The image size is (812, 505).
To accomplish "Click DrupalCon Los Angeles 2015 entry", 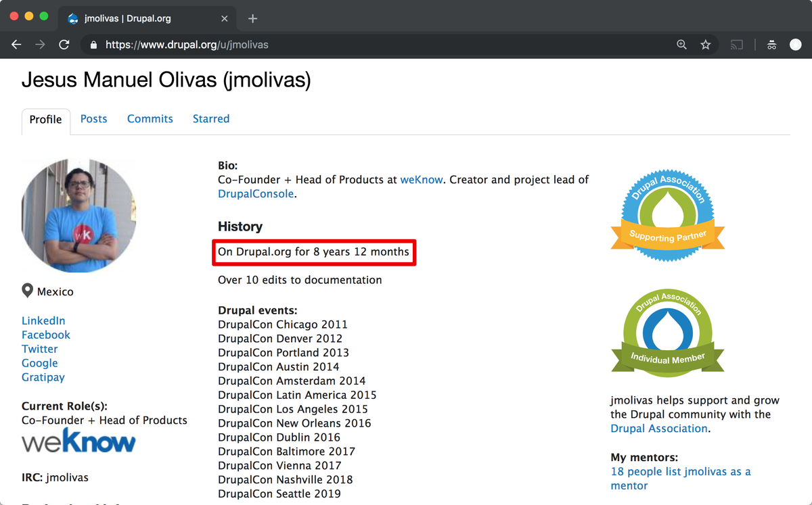I will 293,409.
